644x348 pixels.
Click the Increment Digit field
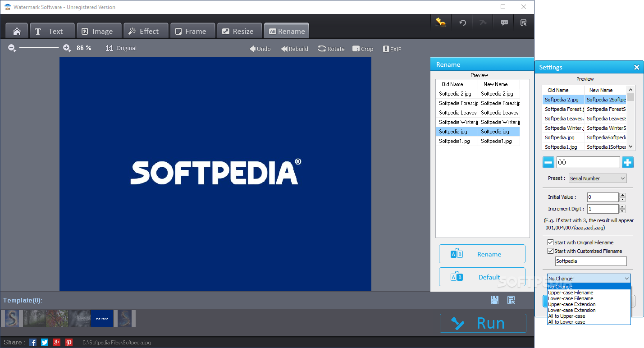point(603,209)
